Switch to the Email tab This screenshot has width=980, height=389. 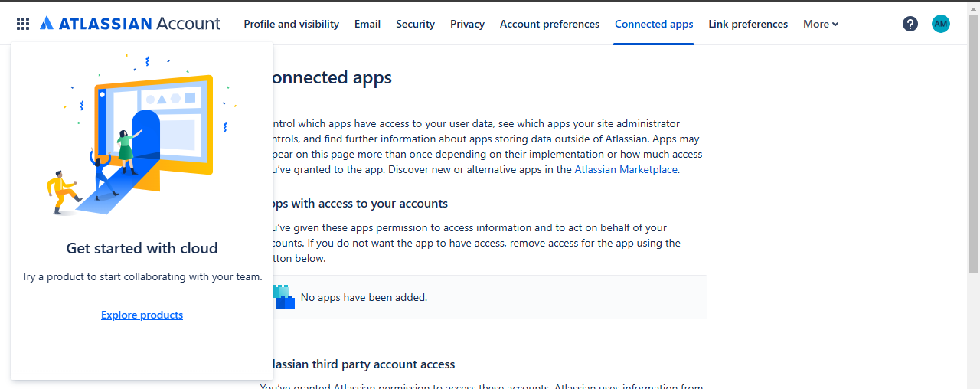[x=367, y=24]
